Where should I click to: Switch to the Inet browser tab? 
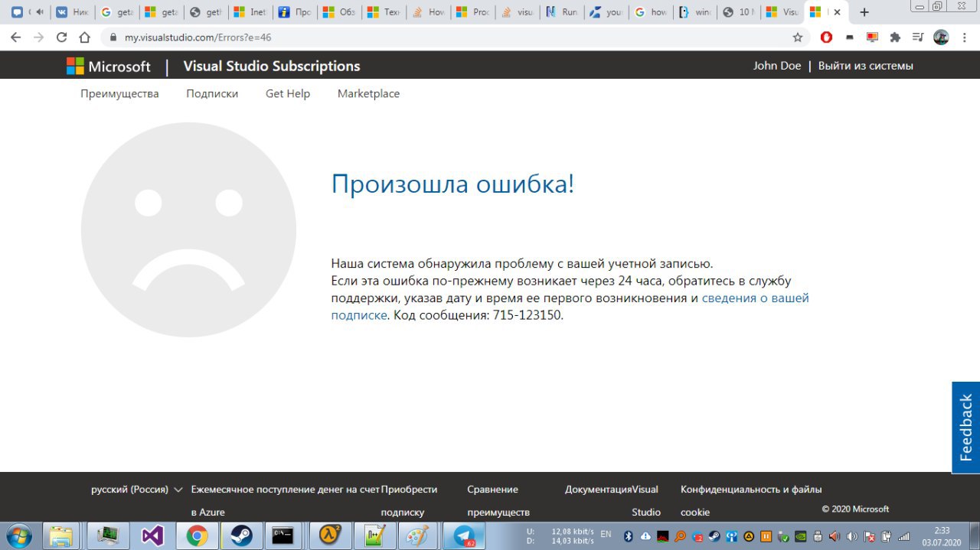pos(250,12)
